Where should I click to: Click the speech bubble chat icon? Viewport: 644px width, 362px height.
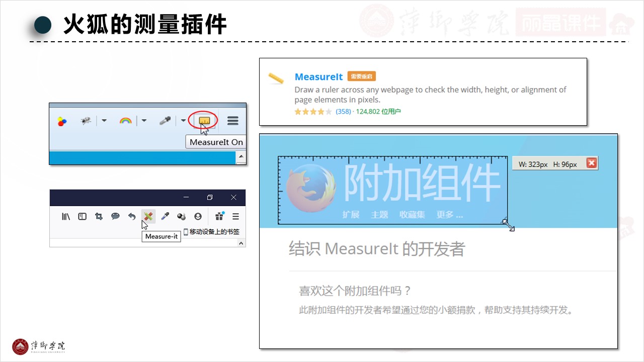pos(115,216)
